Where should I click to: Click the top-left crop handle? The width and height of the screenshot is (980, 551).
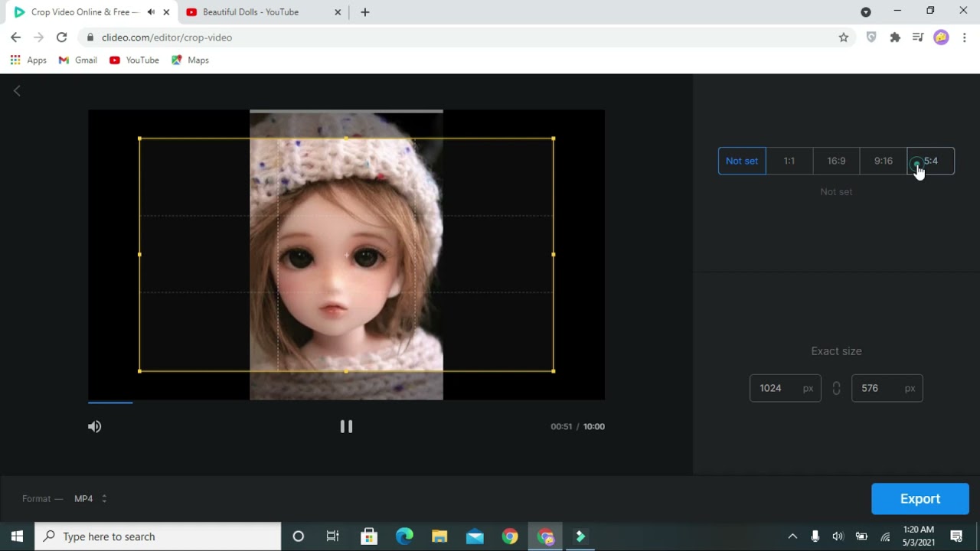[x=139, y=139]
